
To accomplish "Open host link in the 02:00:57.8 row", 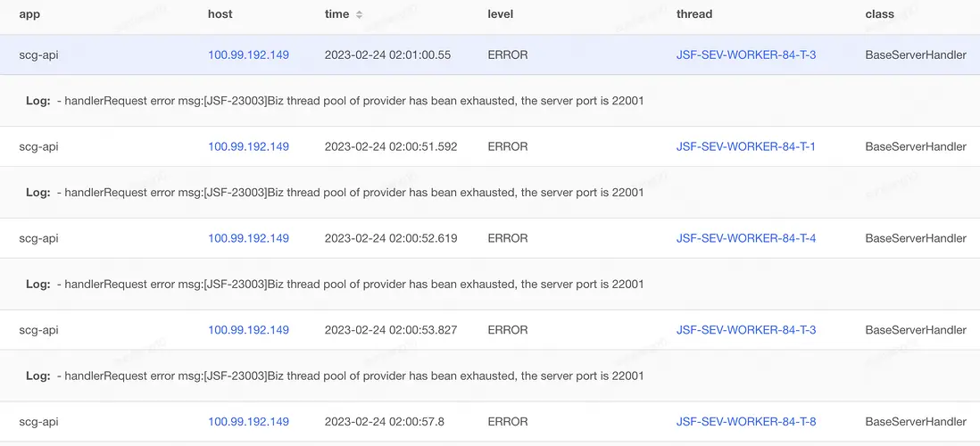I will point(248,422).
